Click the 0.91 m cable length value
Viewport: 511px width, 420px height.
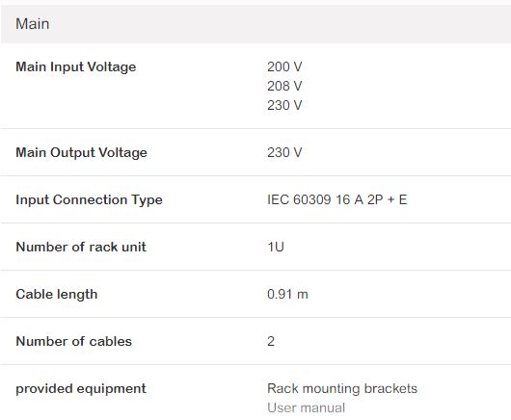click(287, 294)
